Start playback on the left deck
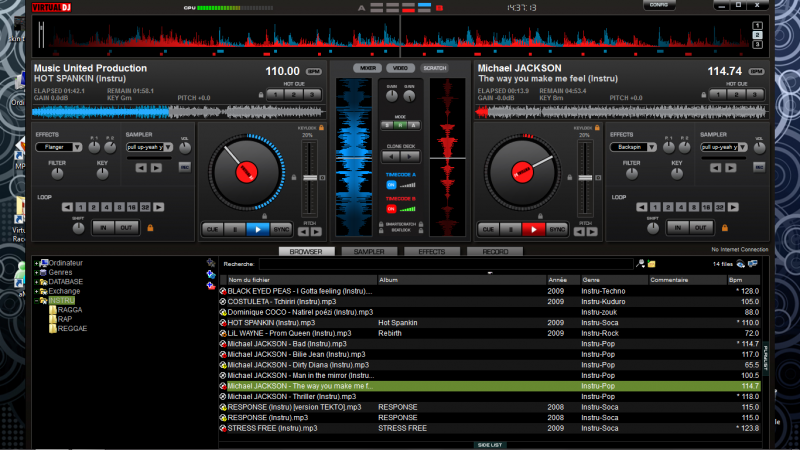The height and width of the screenshot is (450, 800). [258, 230]
